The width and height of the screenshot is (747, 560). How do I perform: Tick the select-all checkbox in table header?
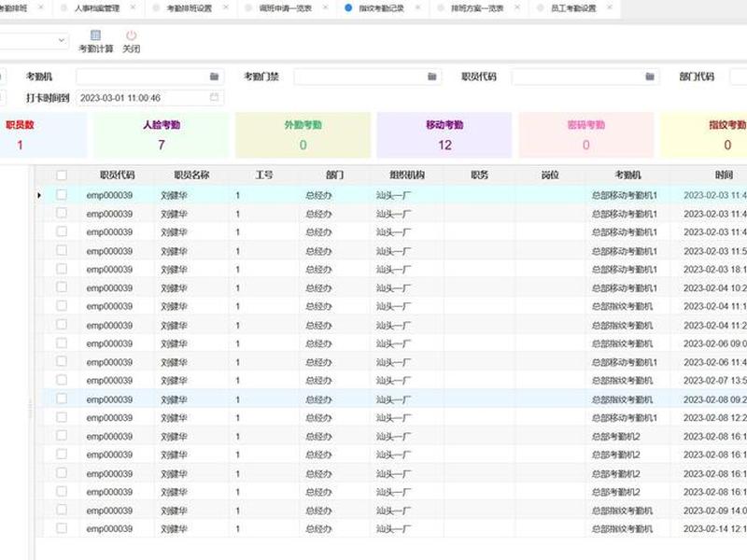click(62, 175)
